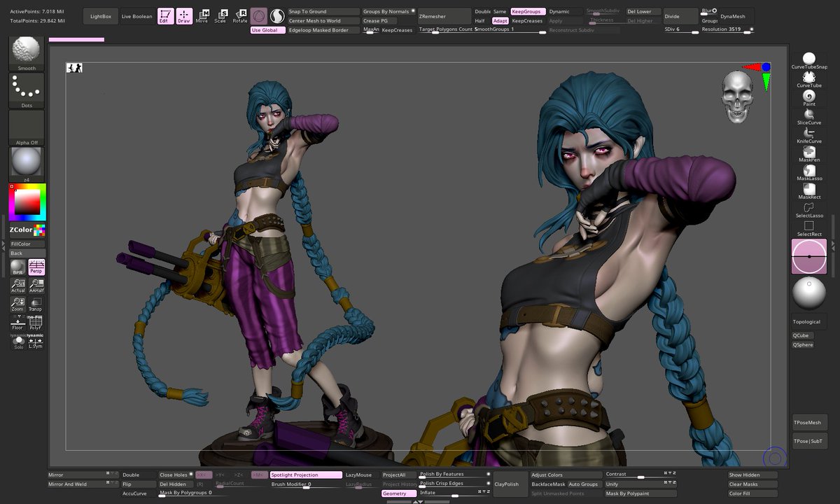The height and width of the screenshot is (504, 840).
Task: Select the Scale transform tool
Action: tap(220, 16)
